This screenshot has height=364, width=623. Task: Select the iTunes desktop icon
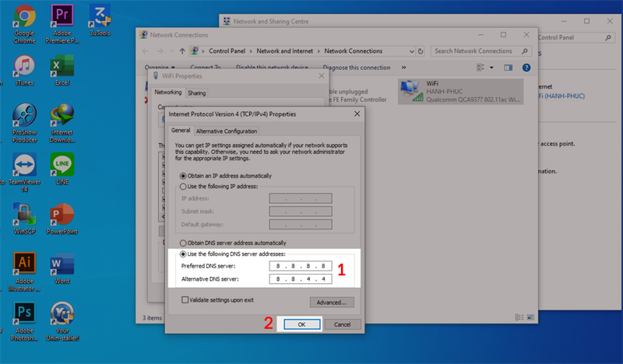24,70
